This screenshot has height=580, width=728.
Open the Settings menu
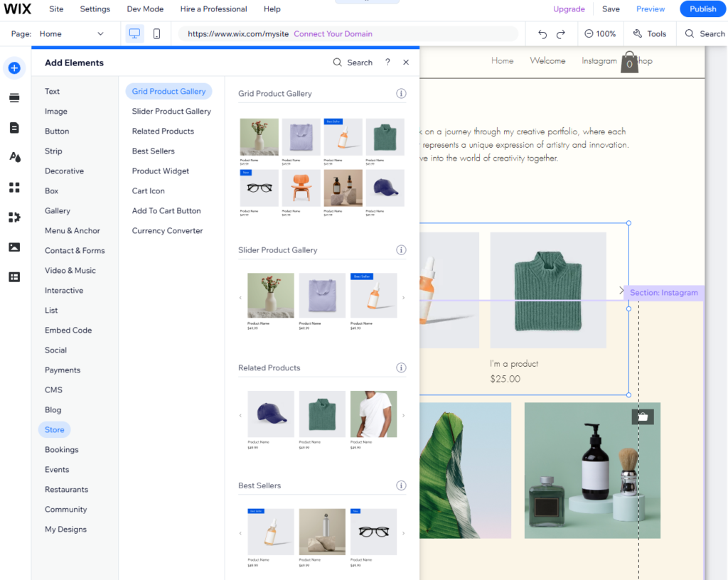pyautogui.click(x=95, y=9)
